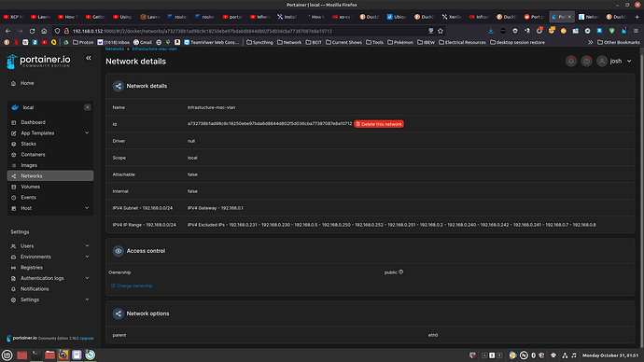Screen dimensions: 644x362
Task: Open a new tab with the plus button
Action: coord(637,17)
